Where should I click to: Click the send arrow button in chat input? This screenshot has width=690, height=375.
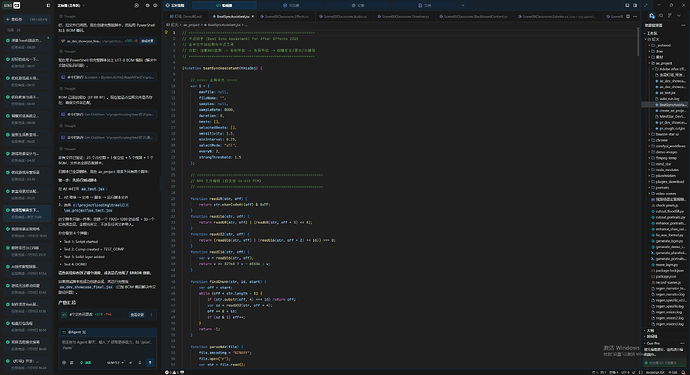pyautogui.click(x=150, y=363)
